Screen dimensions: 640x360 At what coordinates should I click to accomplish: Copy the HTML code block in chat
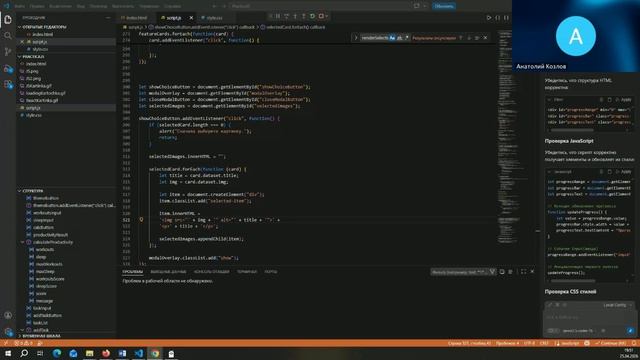point(609,100)
